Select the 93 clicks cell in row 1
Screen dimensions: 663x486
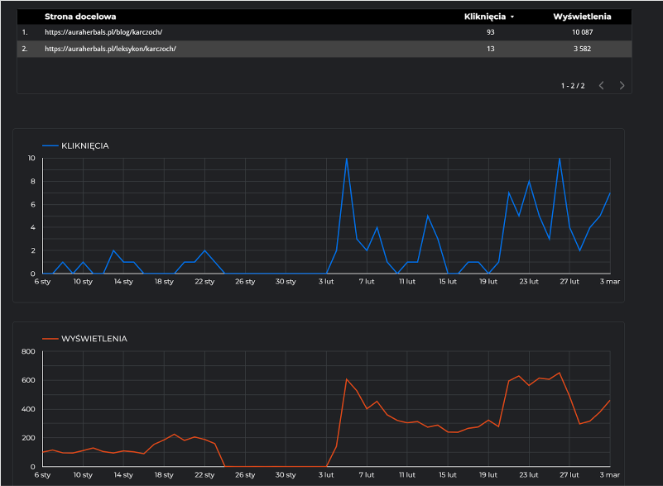(x=490, y=32)
